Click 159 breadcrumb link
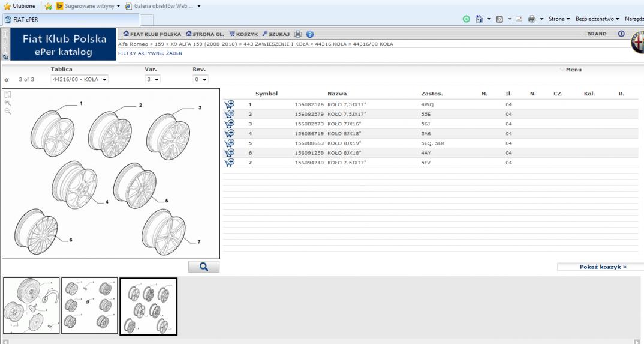The image size is (644, 344). (160, 44)
